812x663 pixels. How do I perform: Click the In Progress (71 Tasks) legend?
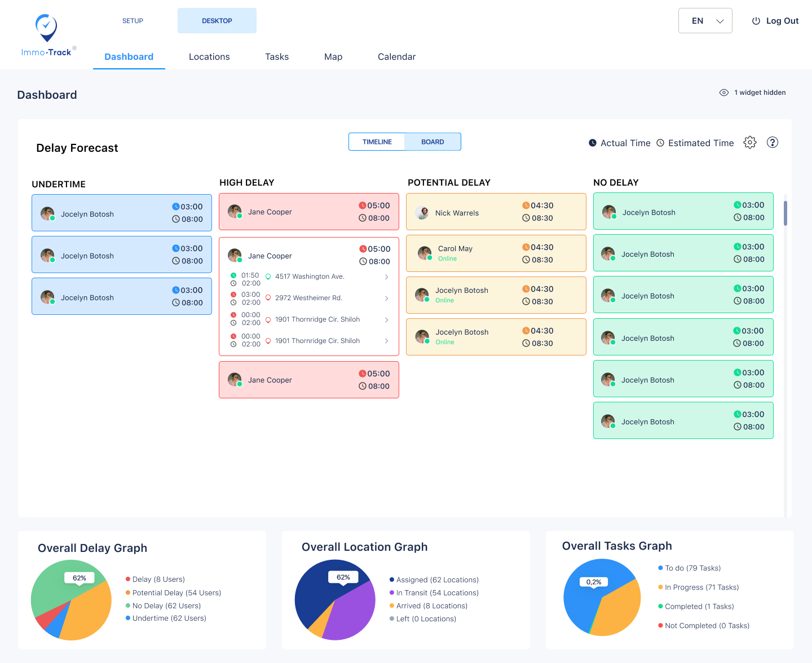click(699, 587)
